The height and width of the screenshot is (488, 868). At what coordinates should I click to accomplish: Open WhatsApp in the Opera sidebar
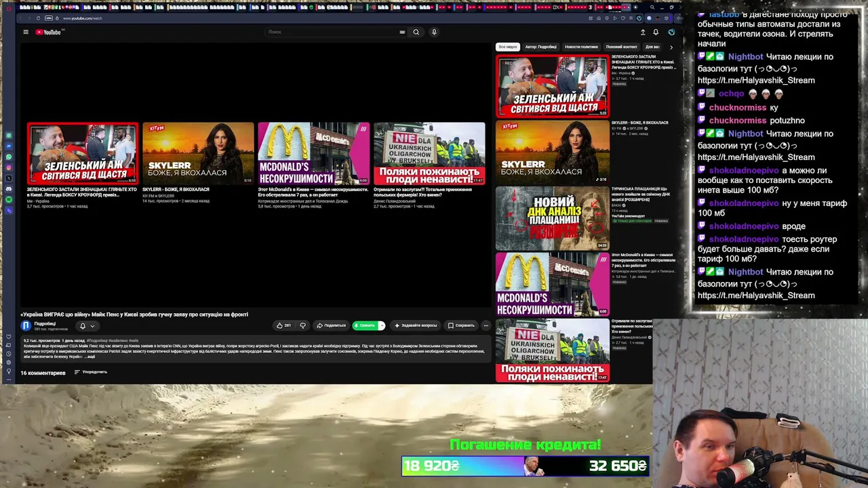(x=9, y=157)
